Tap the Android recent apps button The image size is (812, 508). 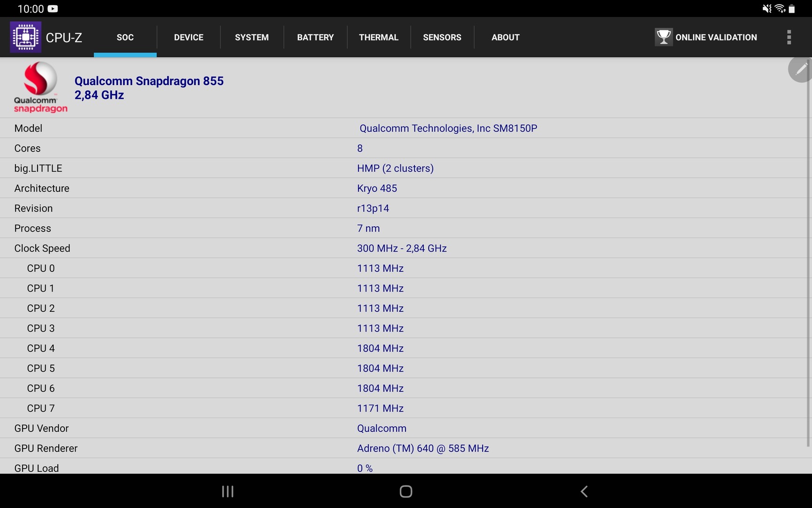(x=228, y=492)
